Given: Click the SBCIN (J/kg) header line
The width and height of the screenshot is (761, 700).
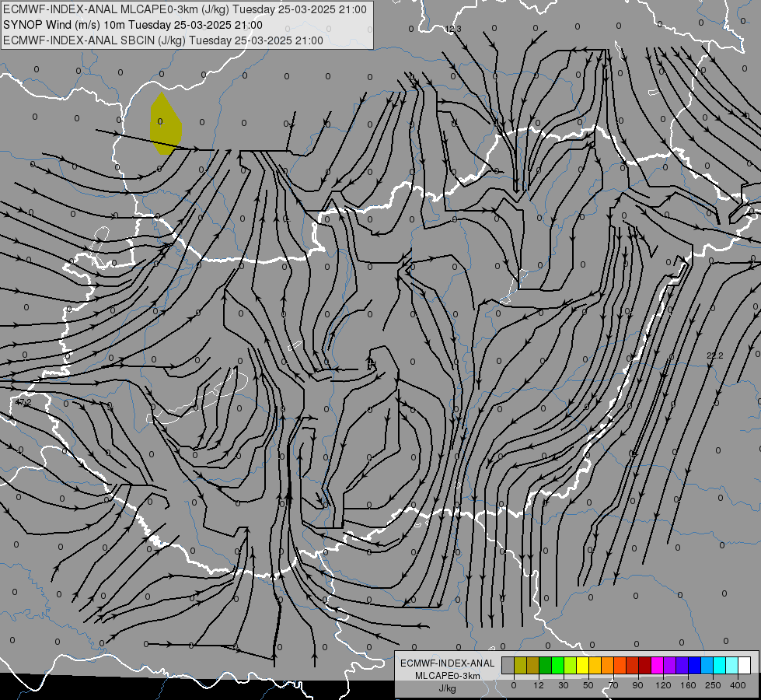Looking at the screenshot, I should coord(163,40).
